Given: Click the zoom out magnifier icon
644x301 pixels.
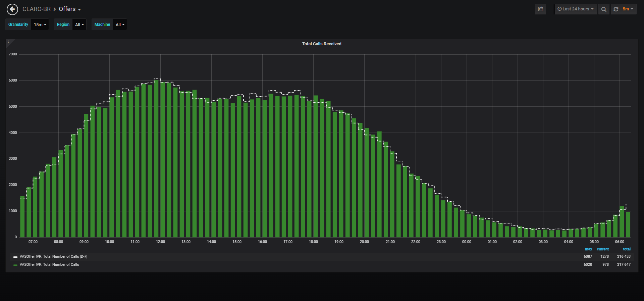Looking at the screenshot, I should [x=604, y=9].
